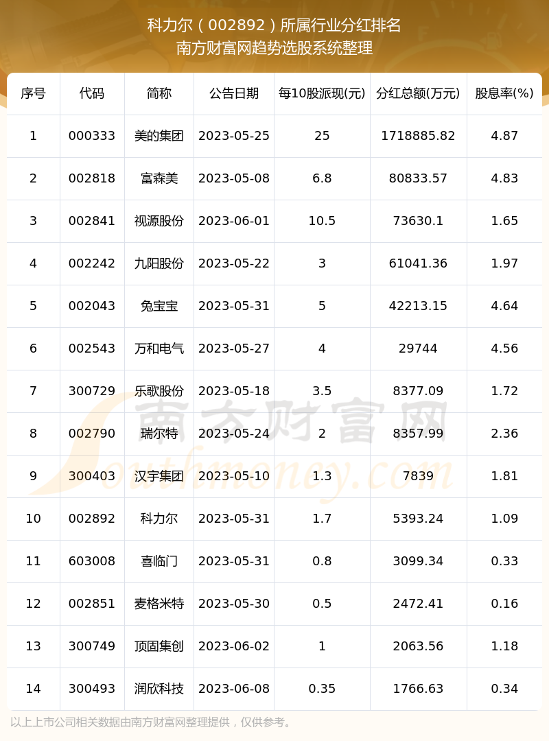
Task: Select stock code 002043
Action: [92, 306]
